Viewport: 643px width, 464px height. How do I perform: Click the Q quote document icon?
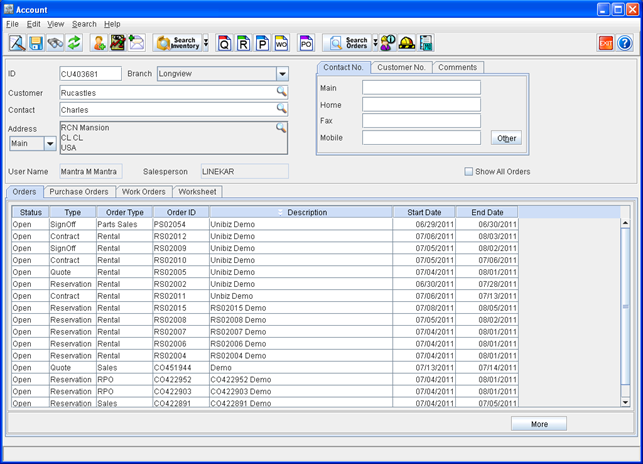[x=224, y=43]
